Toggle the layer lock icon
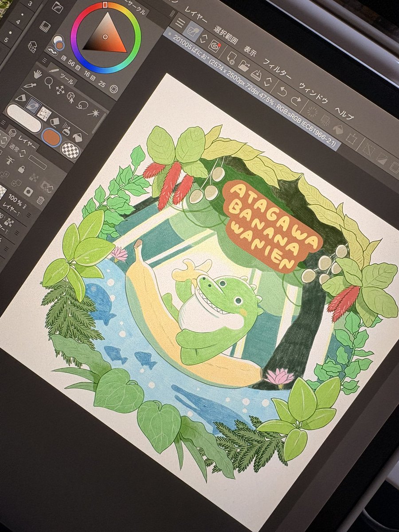Viewport: 399px width, 532px height. pyautogui.click(x=21, y=170)
